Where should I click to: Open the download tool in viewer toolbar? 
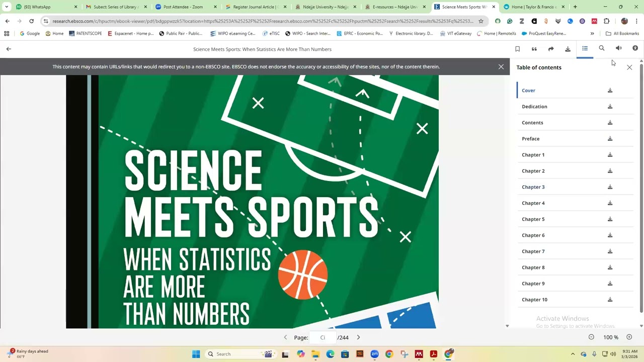(x=568, y=49)
